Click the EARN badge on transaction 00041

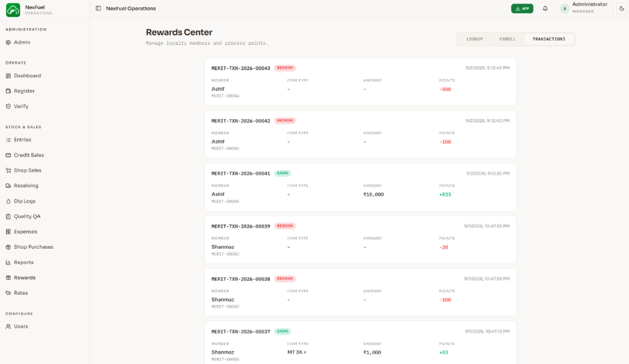tap(283, 173)
